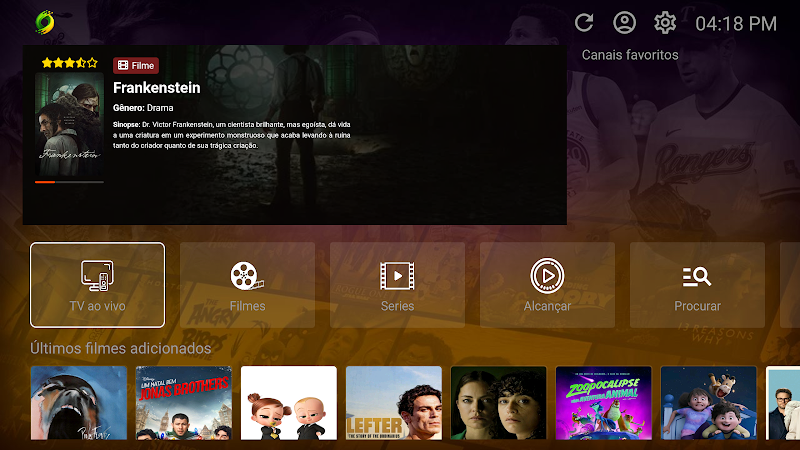Open the two women faces poster
Viewport: 800px width, 450px height.
click(x=498, y=403)
